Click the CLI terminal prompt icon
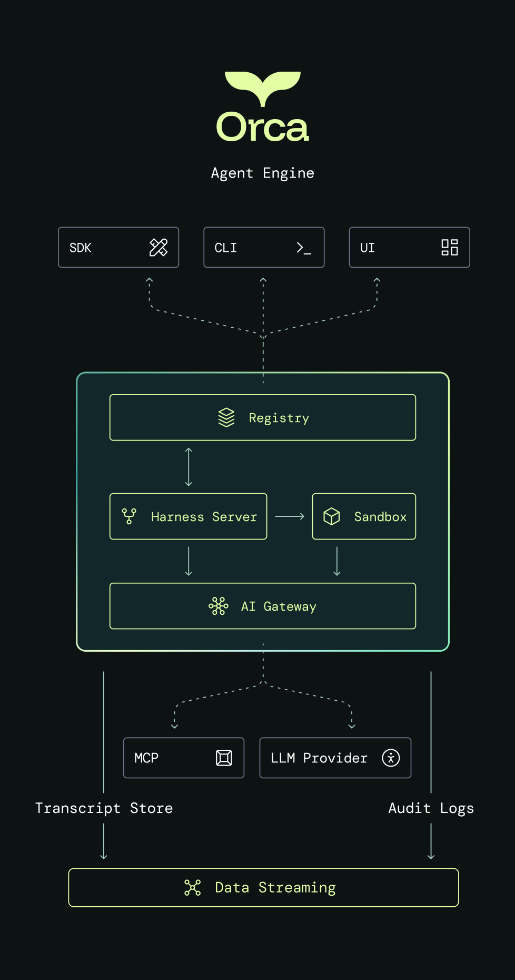 [304, 248]
